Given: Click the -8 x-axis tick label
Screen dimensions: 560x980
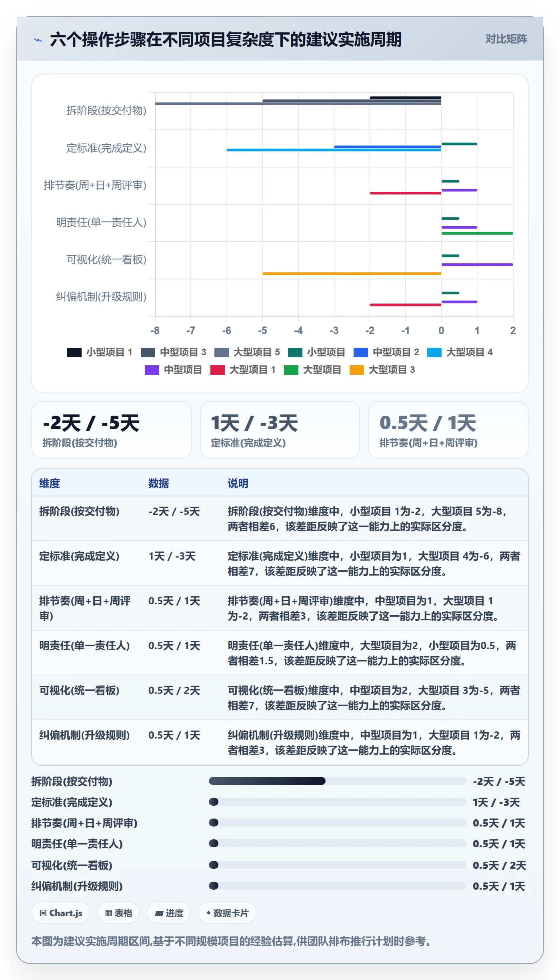Looking at the screenshot, I should click(x=155, y=331).
